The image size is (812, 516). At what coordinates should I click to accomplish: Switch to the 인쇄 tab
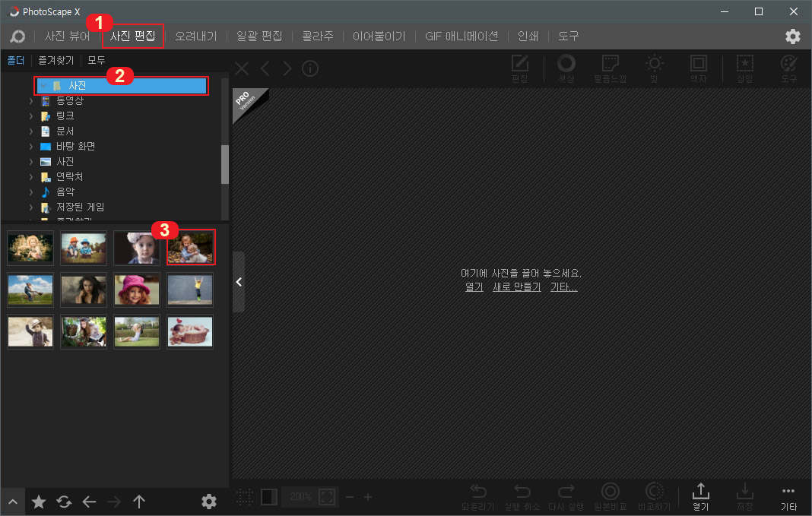(x=528, y=36)
